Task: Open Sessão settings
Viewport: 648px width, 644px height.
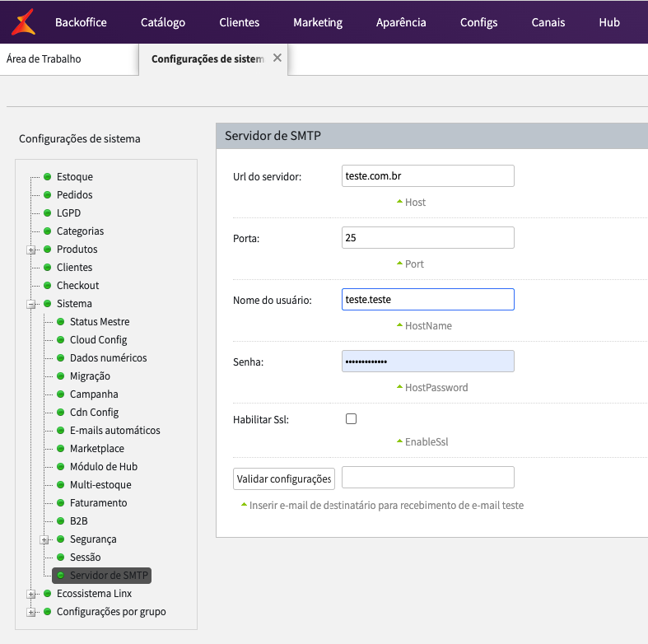Action: point(85,558)
